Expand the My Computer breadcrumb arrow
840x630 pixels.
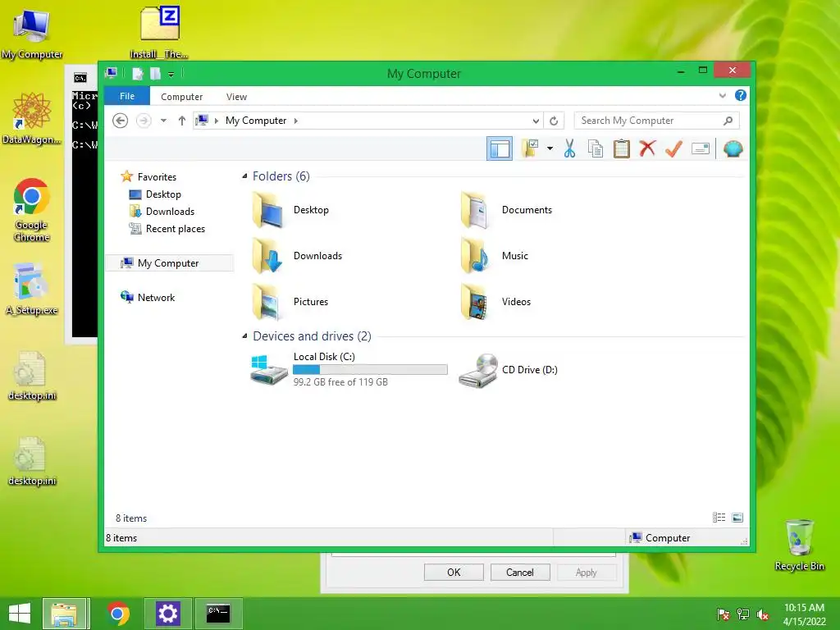click(x=295, y=121)
